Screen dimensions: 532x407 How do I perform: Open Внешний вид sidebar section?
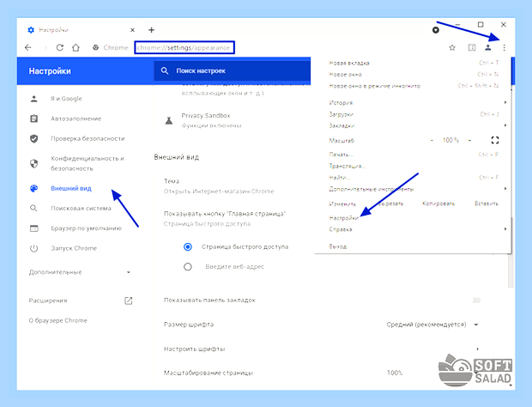pos(71,188)
